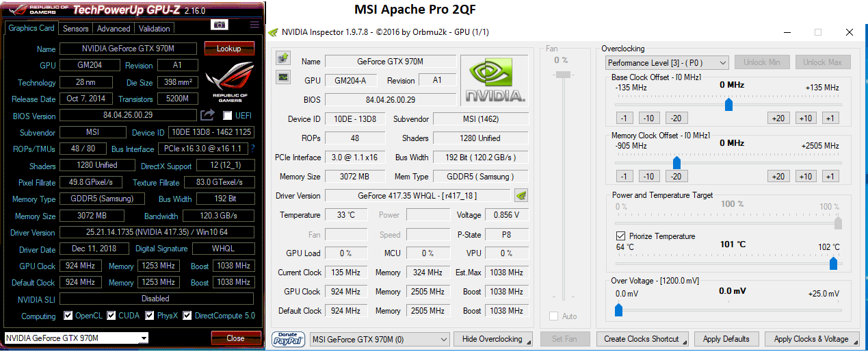This screenshot has width=868, height=352.
Task: Click Memory Clock Offset -20 button
Action: [676, 176]
